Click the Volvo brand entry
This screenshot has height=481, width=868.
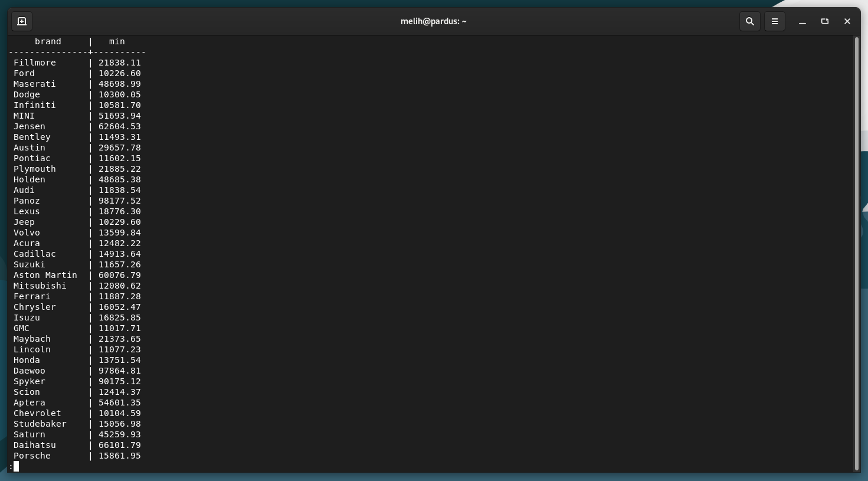[x=27, y=233]
